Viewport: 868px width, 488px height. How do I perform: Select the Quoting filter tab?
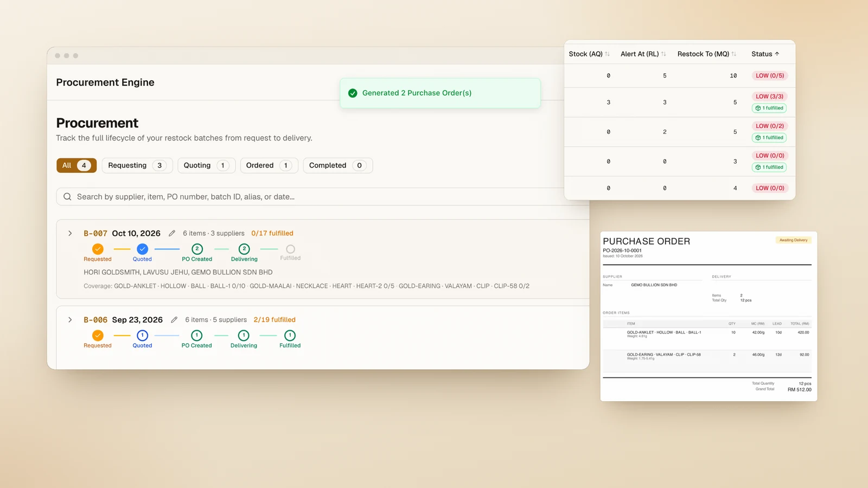206,165
